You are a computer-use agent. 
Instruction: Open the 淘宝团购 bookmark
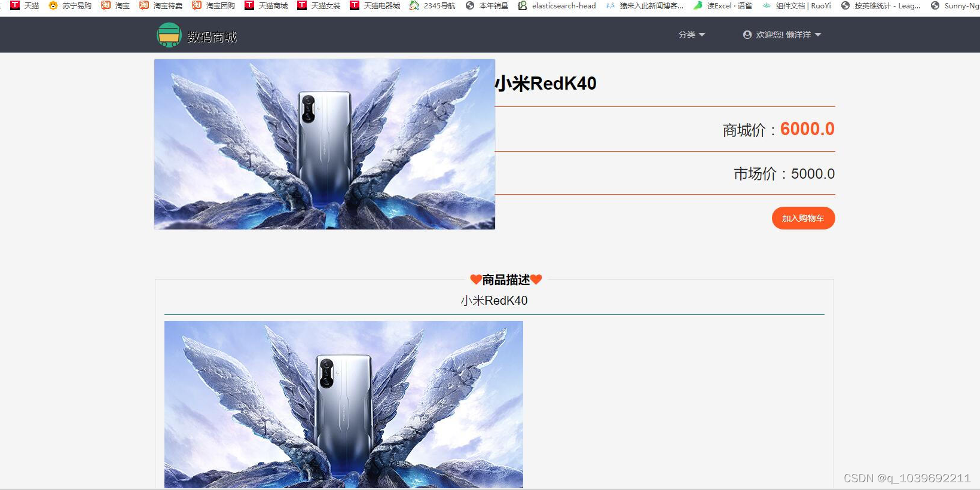coord(213,5)
